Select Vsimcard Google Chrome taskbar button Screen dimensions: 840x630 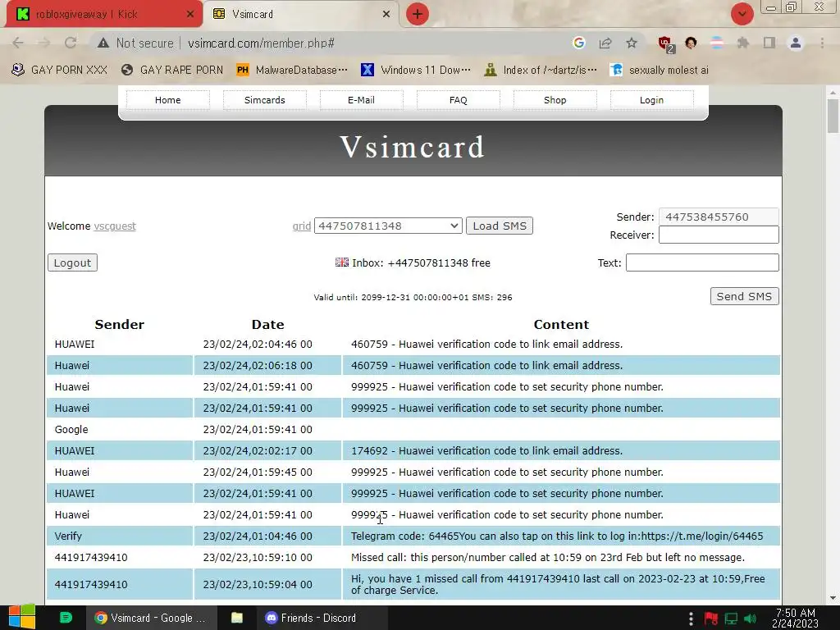click(x=151, y=618)
